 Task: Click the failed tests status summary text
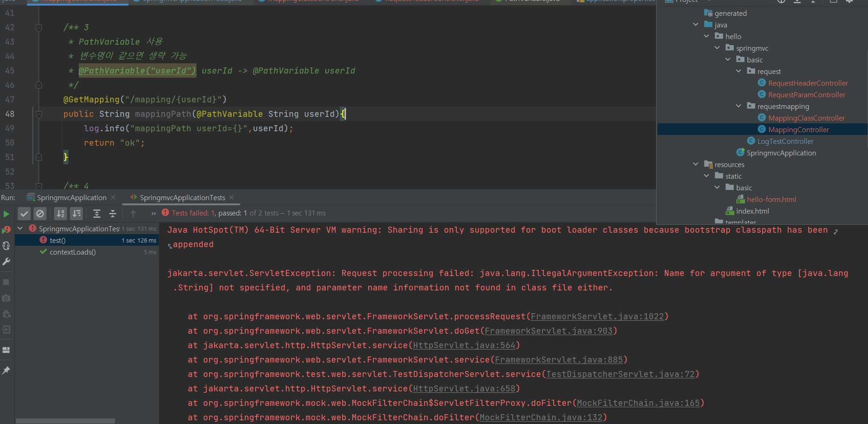click(x=249, y=213)
